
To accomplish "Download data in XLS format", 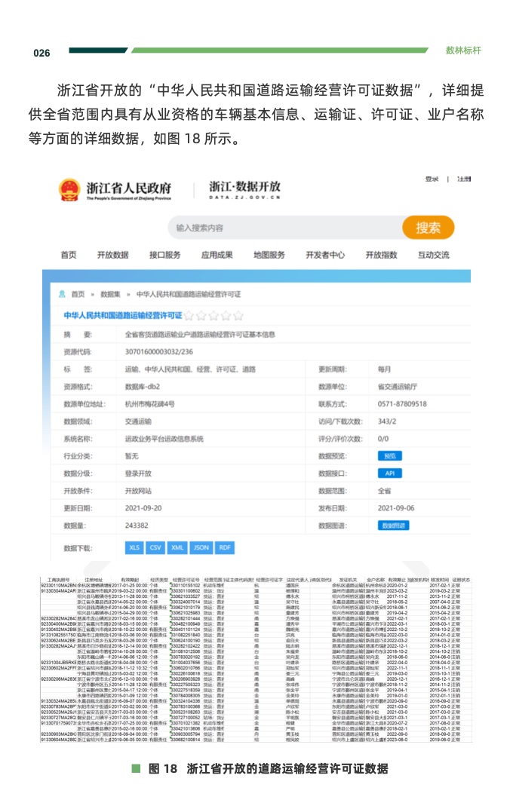I will coord(134,547).
